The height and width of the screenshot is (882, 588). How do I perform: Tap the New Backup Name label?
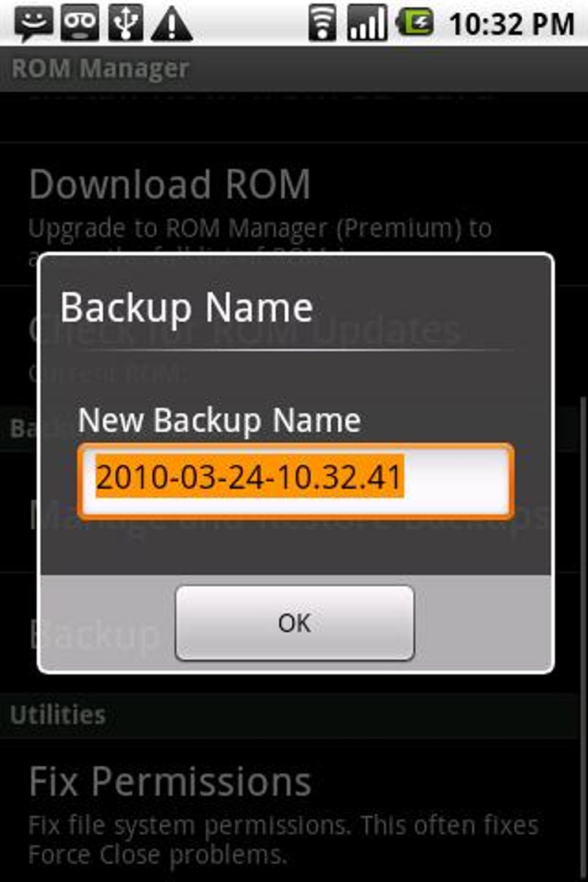(219, 420)
